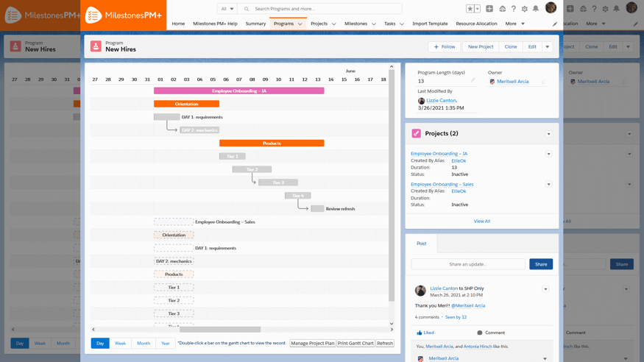
Task: Click edit pencil next to Program Length
Action: point(473,80)
